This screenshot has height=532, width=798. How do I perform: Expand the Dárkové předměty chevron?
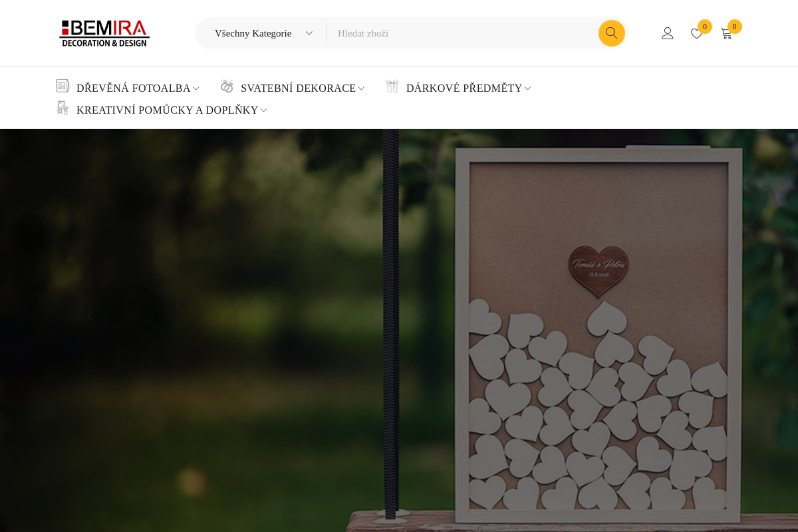[x=527, y=88]
